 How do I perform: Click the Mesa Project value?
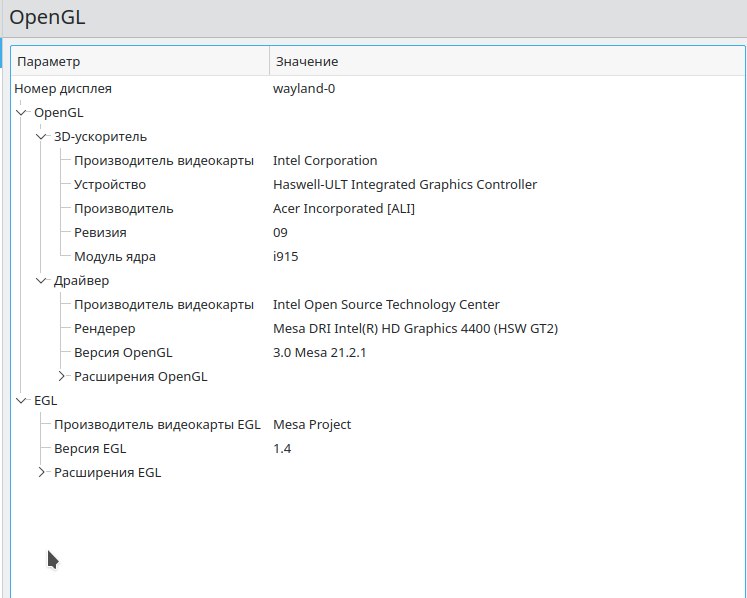point(312,425)
